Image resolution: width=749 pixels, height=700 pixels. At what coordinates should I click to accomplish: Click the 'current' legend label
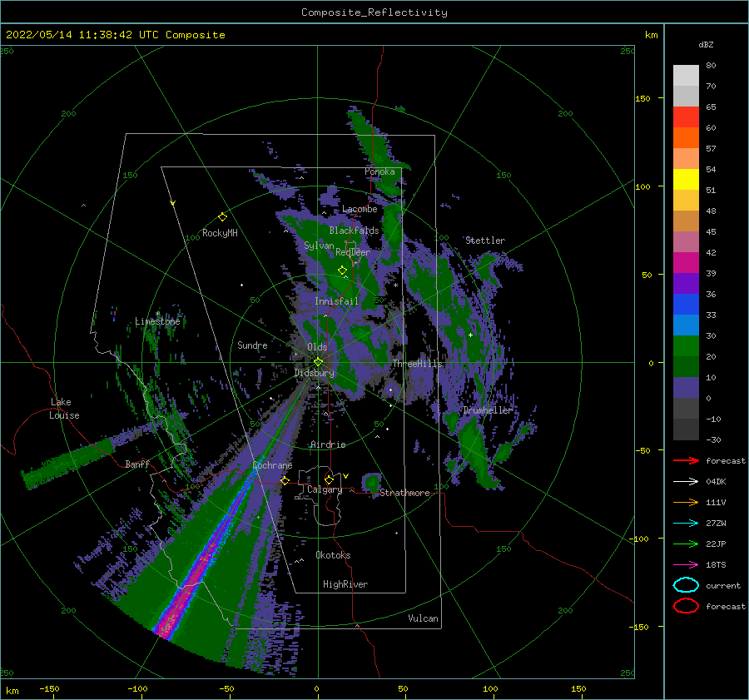click(x=723, y=586)
